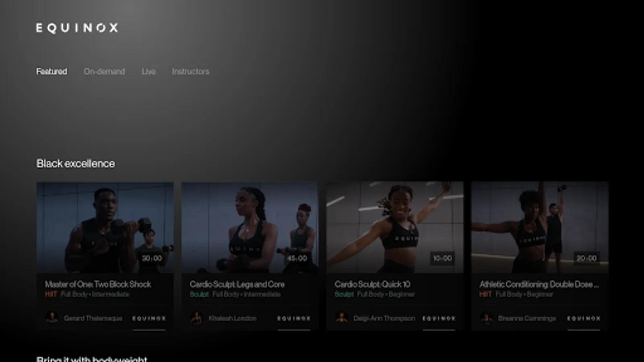Select instructor name Breanna Cummings
644x362 pixels.
[527, 318]
